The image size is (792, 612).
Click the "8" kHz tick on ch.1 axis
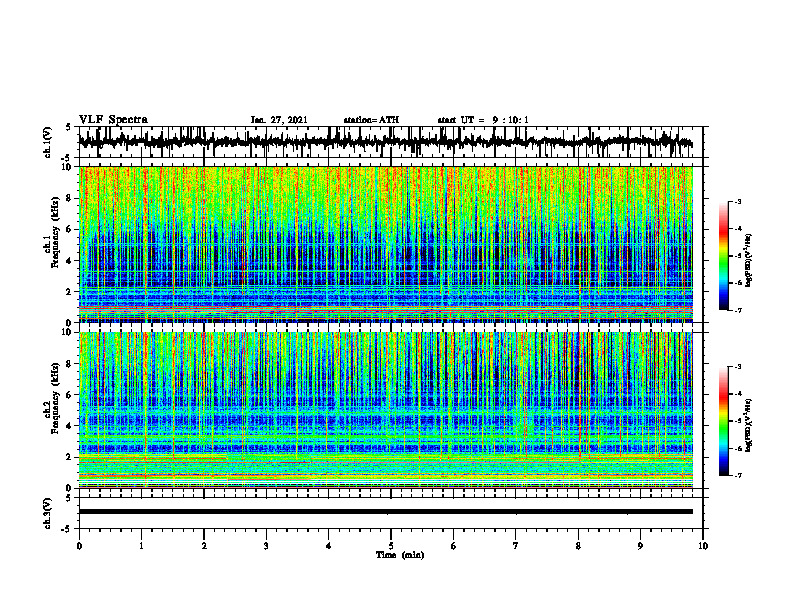click(x=70, y=198)
